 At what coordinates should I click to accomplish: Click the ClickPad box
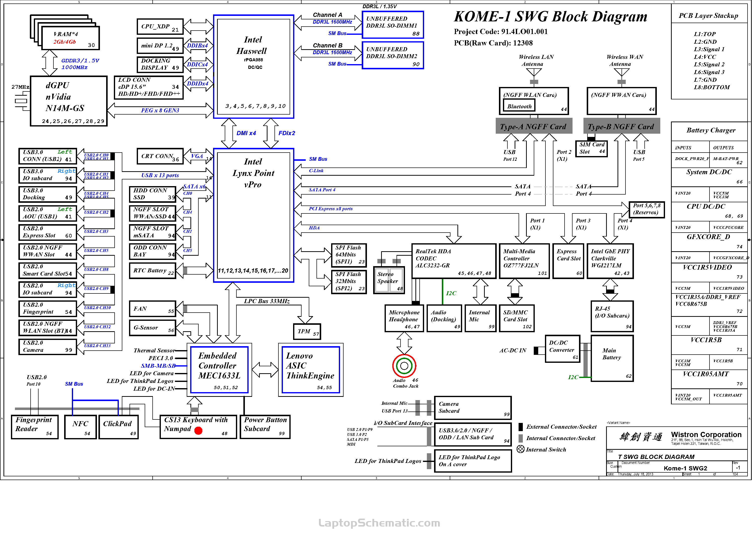pyautogui.click(x=119, y=427)
